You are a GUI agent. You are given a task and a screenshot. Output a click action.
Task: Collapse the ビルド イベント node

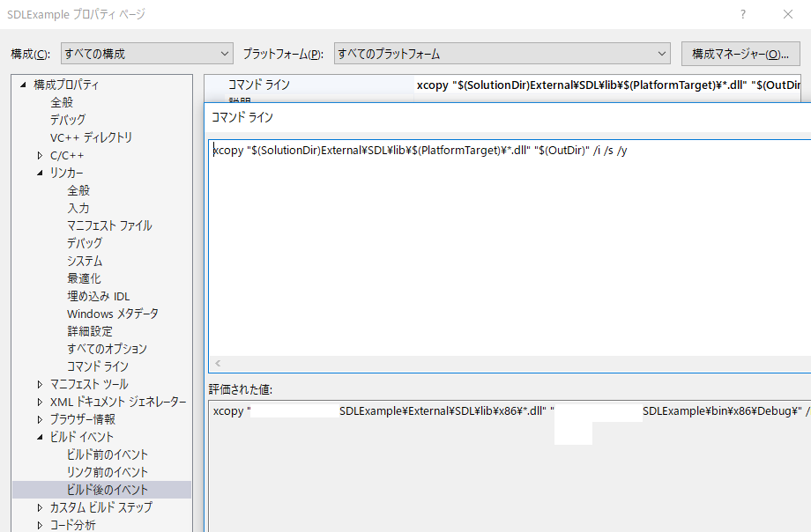tap(40, 437)
